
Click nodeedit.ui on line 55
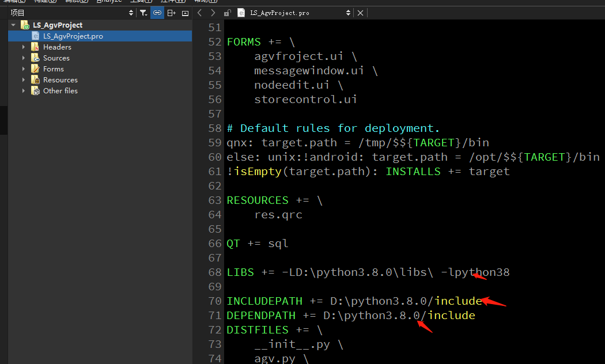click(x=292, y=85)
